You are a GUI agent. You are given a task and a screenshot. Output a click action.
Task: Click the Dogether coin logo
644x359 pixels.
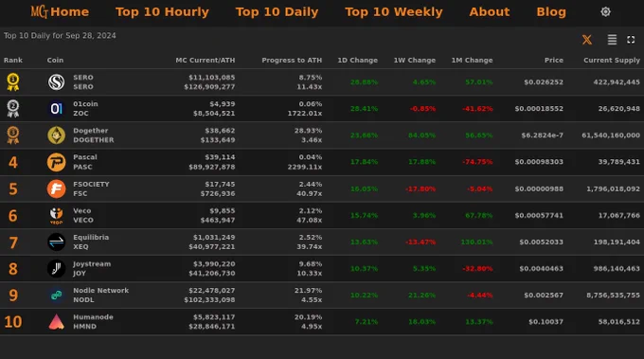coord(56,135)
